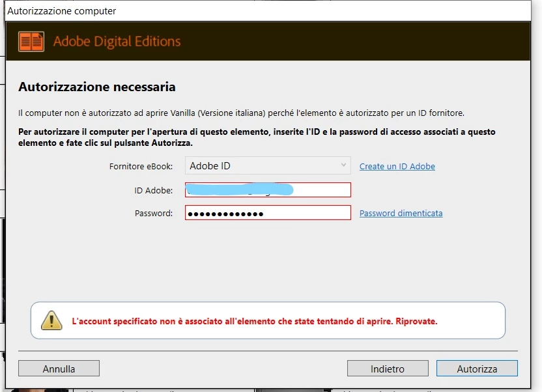The image size is (542, 392).
Task: Click the 'Fornitore eBook:' label
Action: (141, 167)
